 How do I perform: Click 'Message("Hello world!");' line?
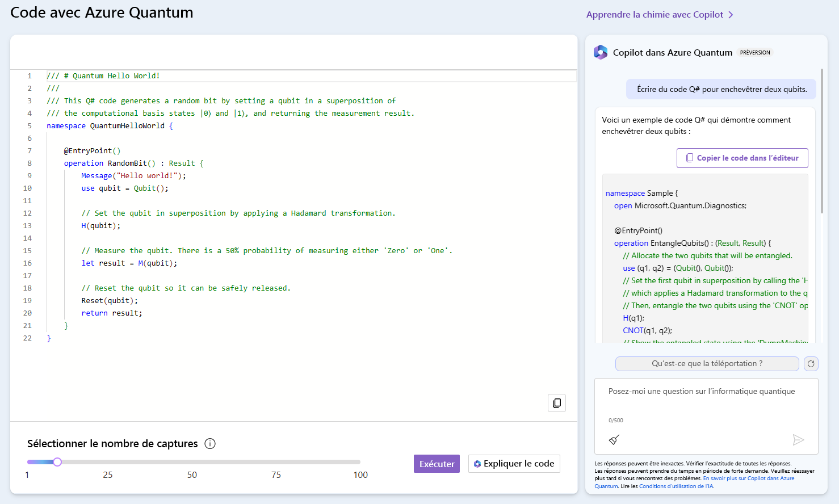133,176
